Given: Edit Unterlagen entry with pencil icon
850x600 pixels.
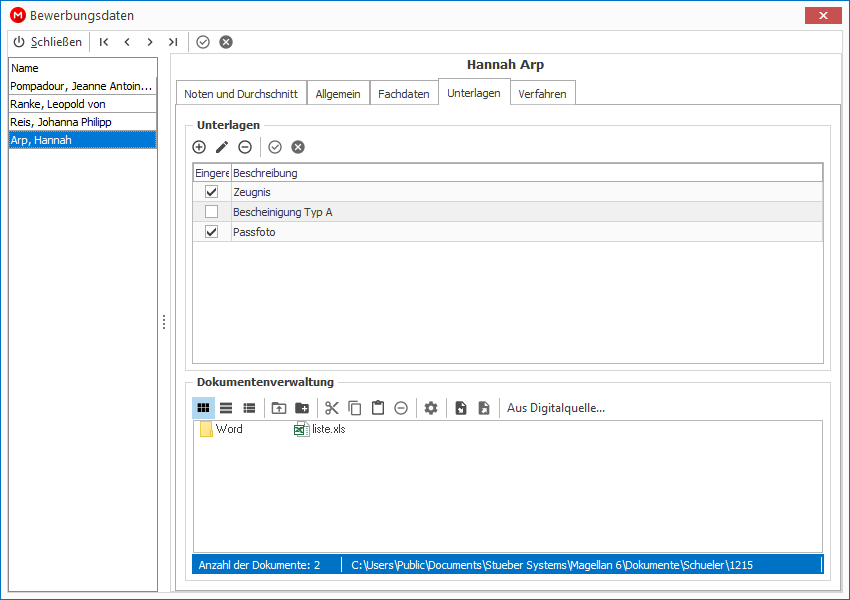Looking at the screenshot, I should [222, 147].
